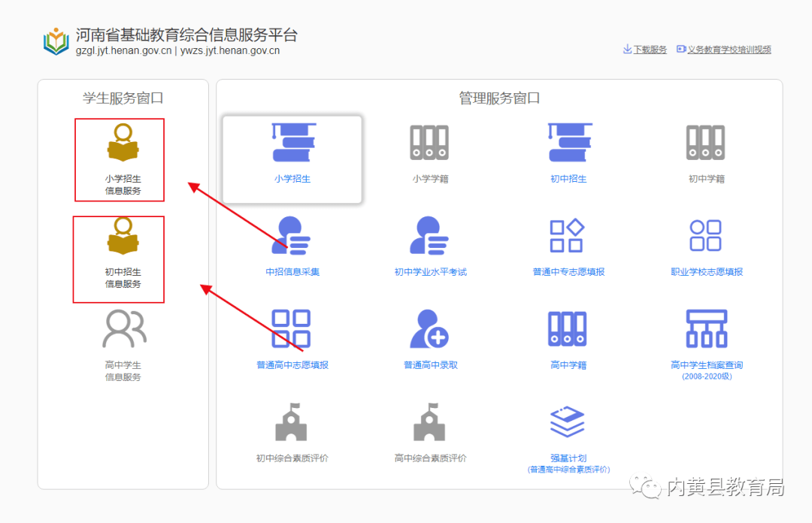
Task: Open 高中综合素质评价 school icon
Action: [429, 422]
